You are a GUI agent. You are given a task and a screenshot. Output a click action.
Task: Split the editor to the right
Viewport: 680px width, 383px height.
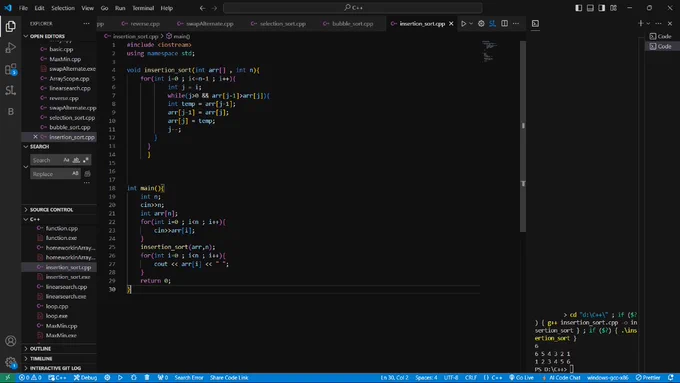pos(504,23)
